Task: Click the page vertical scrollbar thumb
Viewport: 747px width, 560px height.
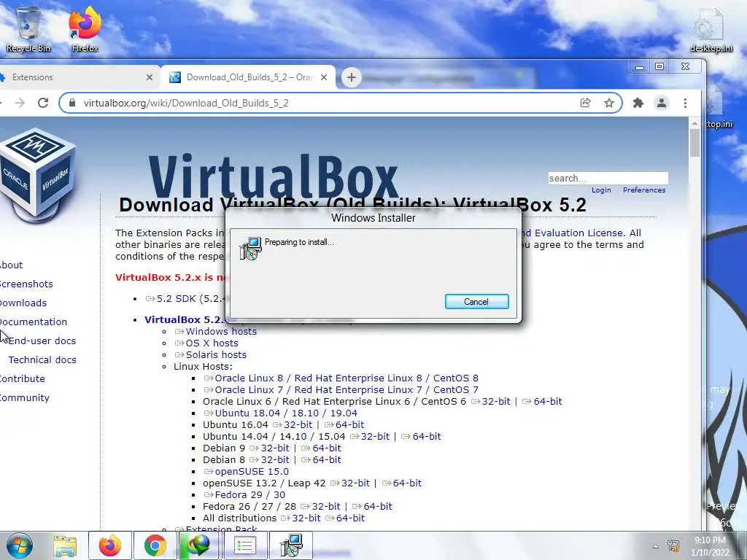Action: [694, 143]
